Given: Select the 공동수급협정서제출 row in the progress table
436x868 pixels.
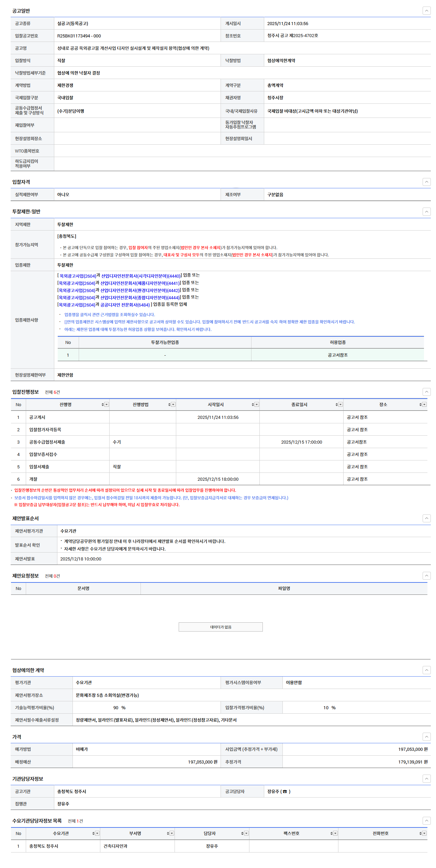Looking at the screenshot, I should tap(47, 442).
